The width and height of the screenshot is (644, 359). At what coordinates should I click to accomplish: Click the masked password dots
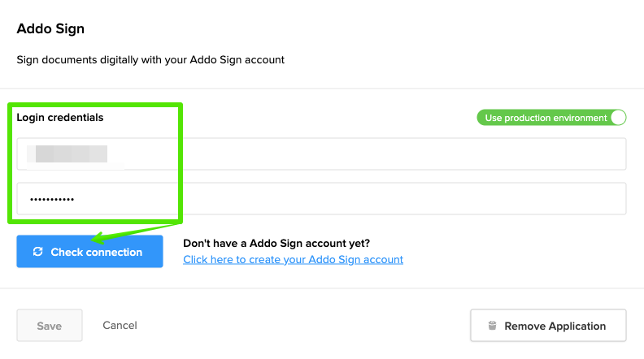click(52, 199)
